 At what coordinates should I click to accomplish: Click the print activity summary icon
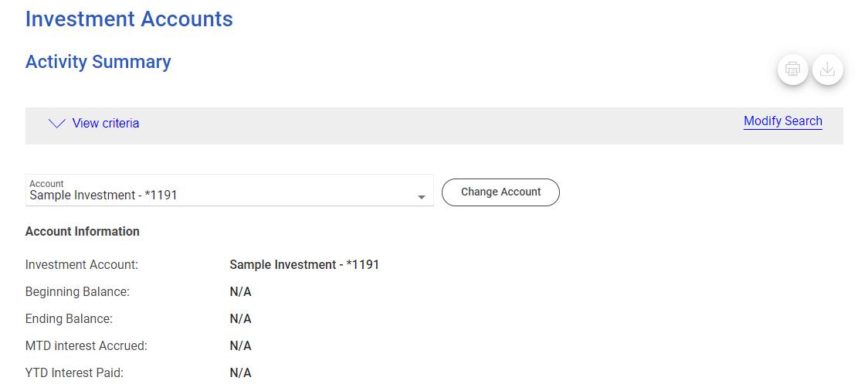792,70
